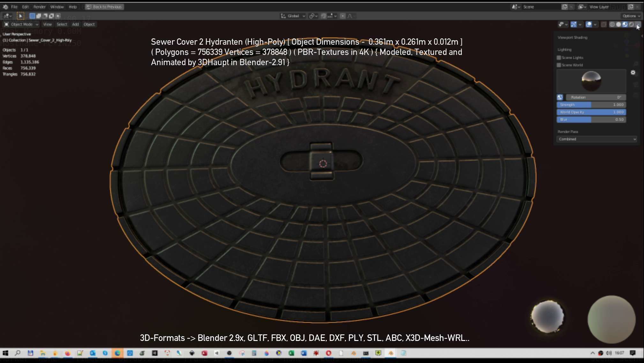This screenshot has height=363, width=644.
Task: Open the gizmo settings popover arrow
Action: point(580,24)
